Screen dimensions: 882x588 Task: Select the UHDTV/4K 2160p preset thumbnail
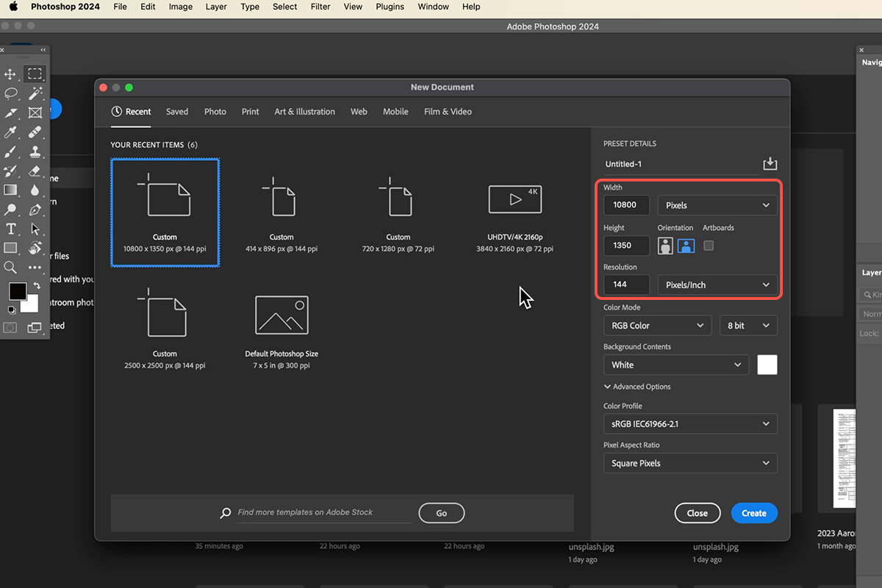[x=515, y=215]
